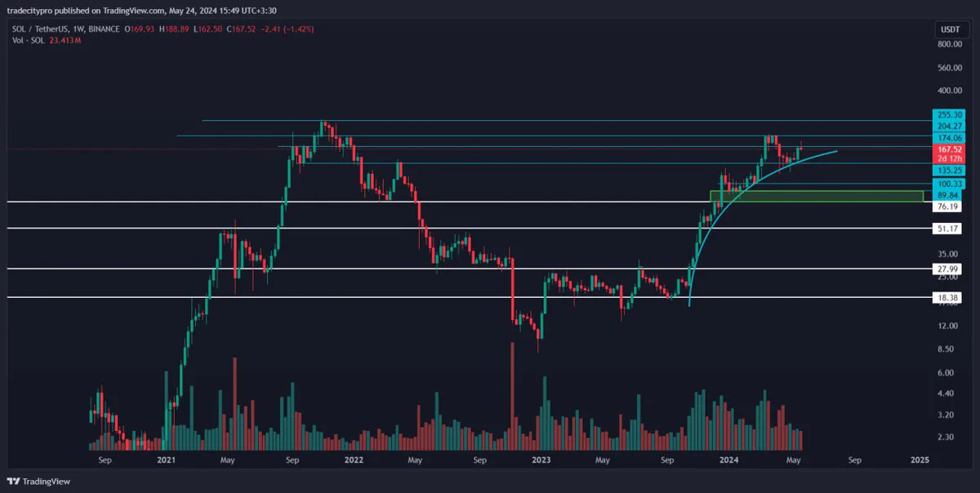Open the USDT currency selector
The width and height of the screenshot is (980, 493).
click(x=950, y=30)
